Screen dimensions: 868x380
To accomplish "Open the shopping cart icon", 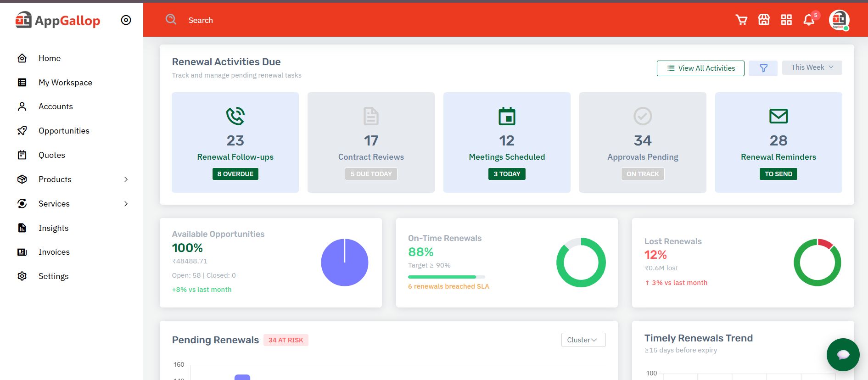I will 741,20.
